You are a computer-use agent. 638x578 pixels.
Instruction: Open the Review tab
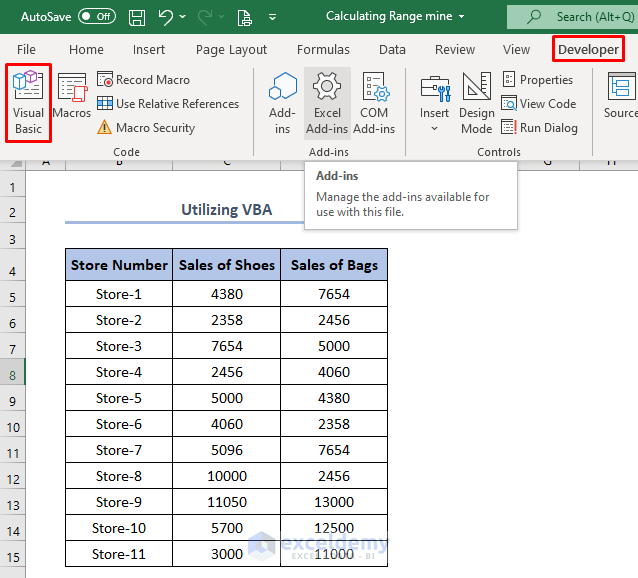tap(455, 50)
